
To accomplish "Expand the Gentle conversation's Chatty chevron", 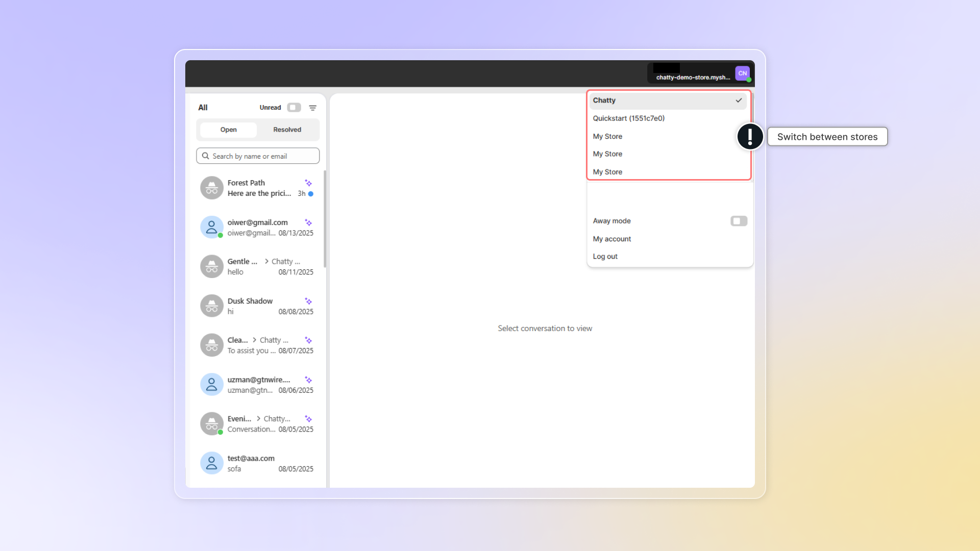I will pyautogui.click(x=266, y=261).
